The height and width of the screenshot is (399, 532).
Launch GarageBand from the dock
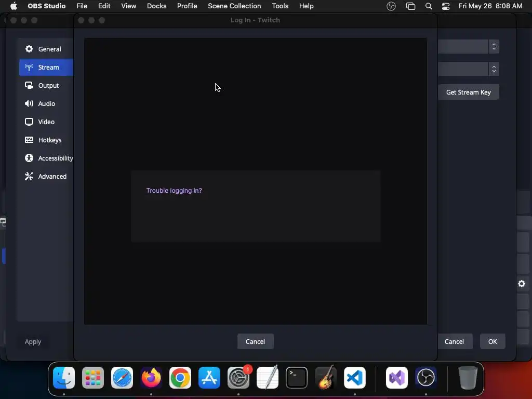tap(326, 378)
